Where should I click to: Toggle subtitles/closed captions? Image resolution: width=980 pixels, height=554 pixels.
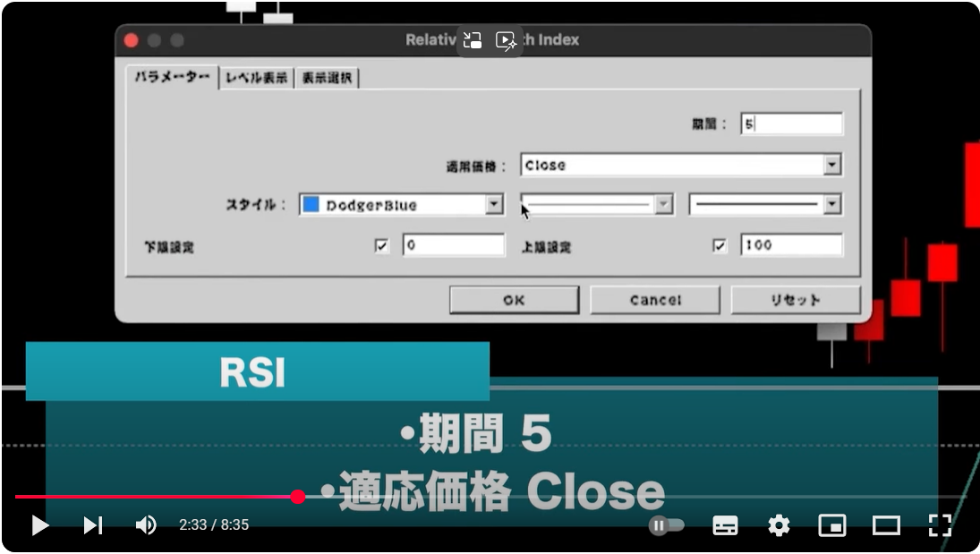coord(725,525)
